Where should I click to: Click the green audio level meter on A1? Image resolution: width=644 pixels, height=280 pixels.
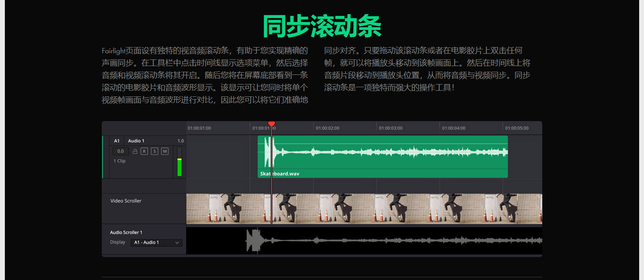click(x=179, y=167)
